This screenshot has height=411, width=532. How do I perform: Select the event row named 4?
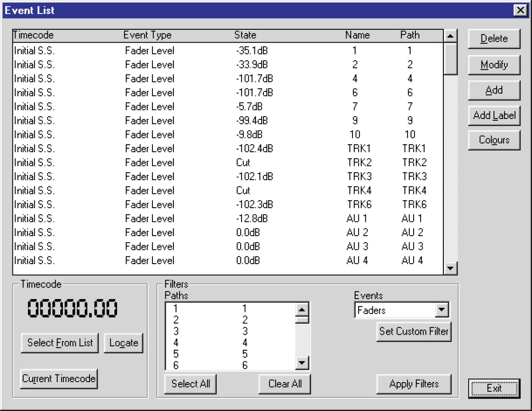228,79
